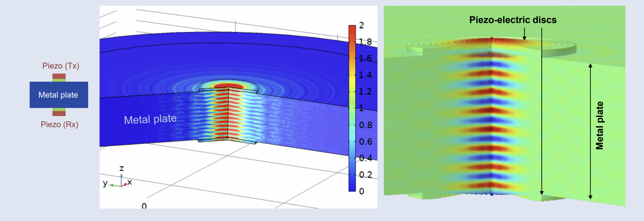This screenshot has height=221, width=644.
Task: Click the Piezo-electric discs heading
Action: click(x=512, y=20)
